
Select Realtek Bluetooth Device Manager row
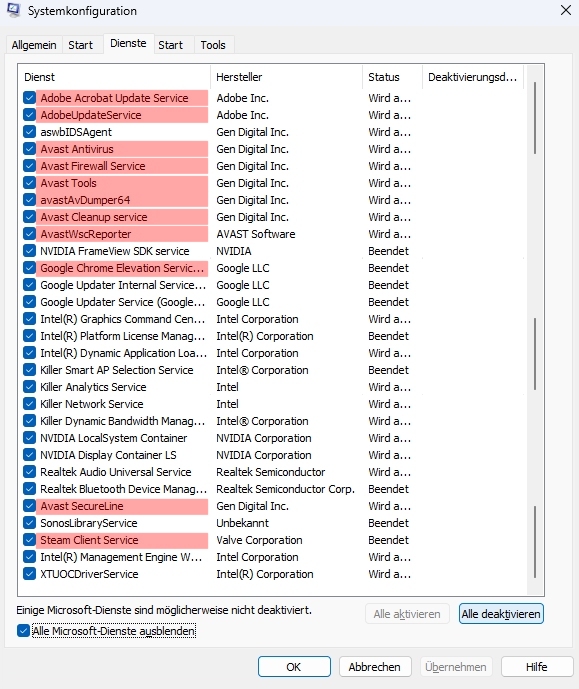point(123,489)
